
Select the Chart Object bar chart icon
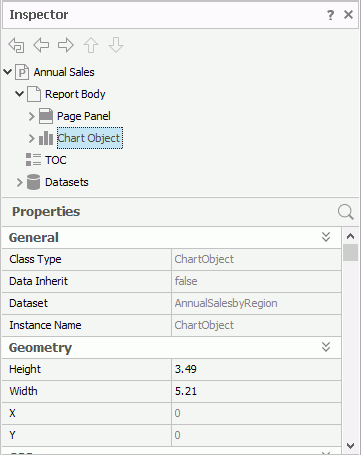point(46,138)
